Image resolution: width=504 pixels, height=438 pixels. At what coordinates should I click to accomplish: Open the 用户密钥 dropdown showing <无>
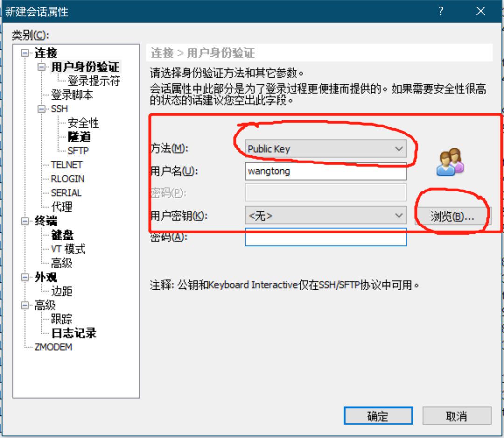326,215
